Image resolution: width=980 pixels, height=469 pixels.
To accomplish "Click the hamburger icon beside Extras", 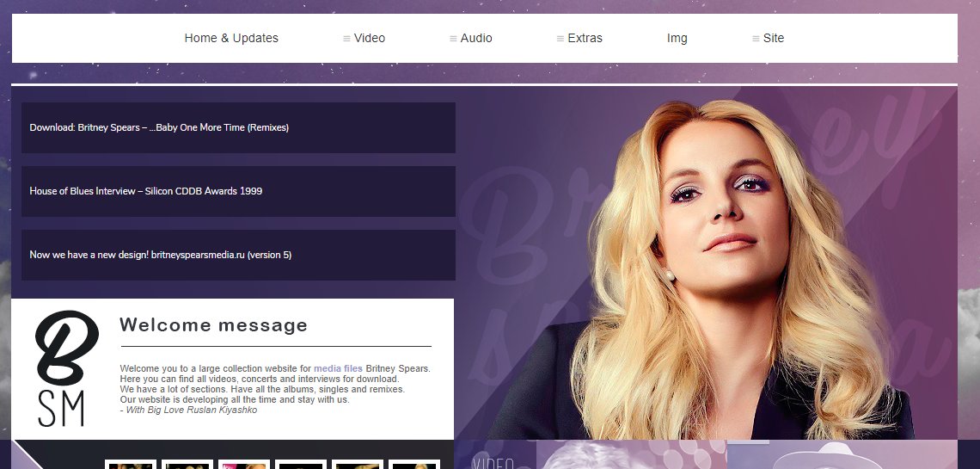I will tap(560, 39).
